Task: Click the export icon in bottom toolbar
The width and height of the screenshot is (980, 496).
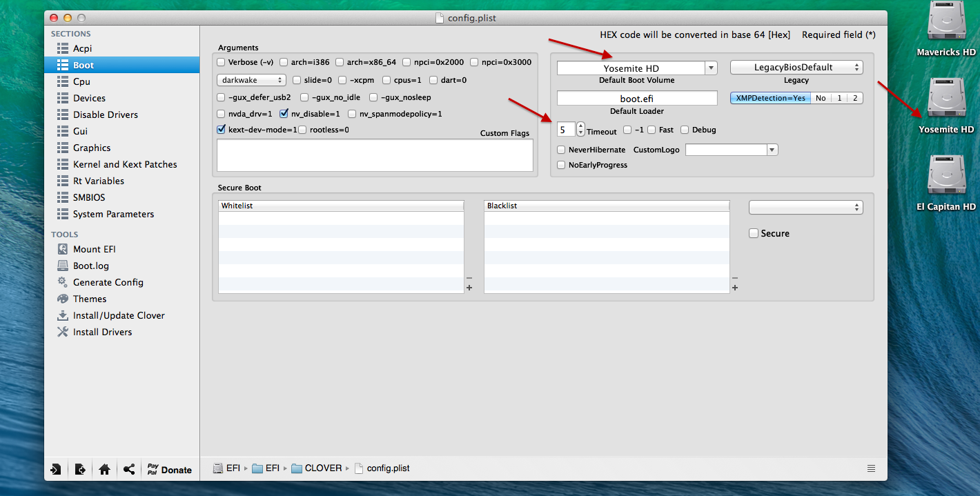Action: [x=80, y=469]
